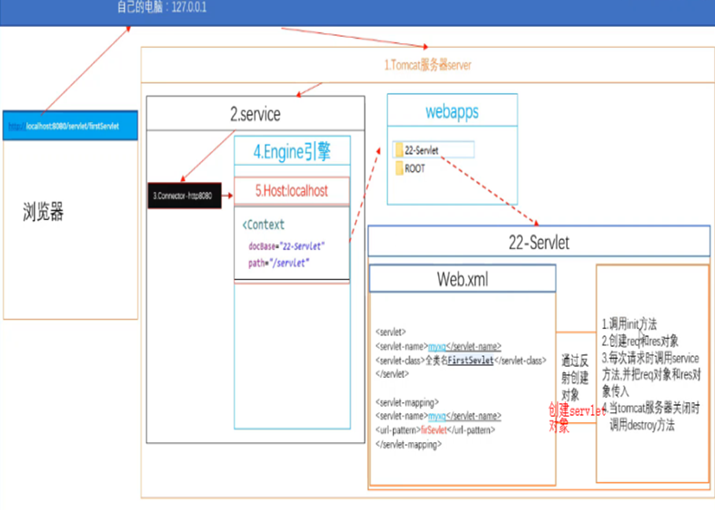
Task: Select the servlet-class 'FirstSevlet' line
Action: 461,360
